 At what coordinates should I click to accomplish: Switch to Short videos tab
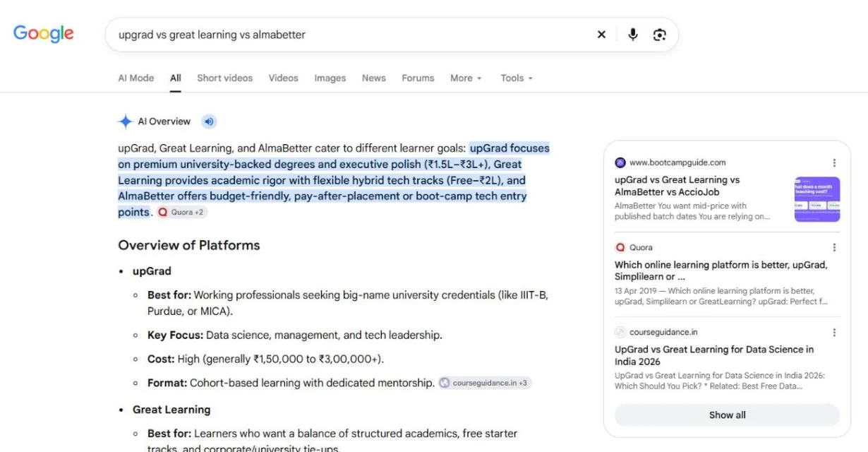coord(224,78)
